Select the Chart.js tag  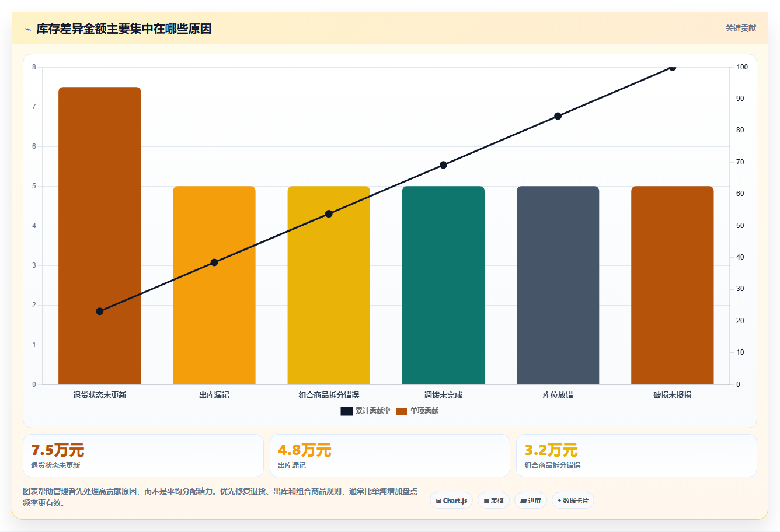tap(451, 501)
